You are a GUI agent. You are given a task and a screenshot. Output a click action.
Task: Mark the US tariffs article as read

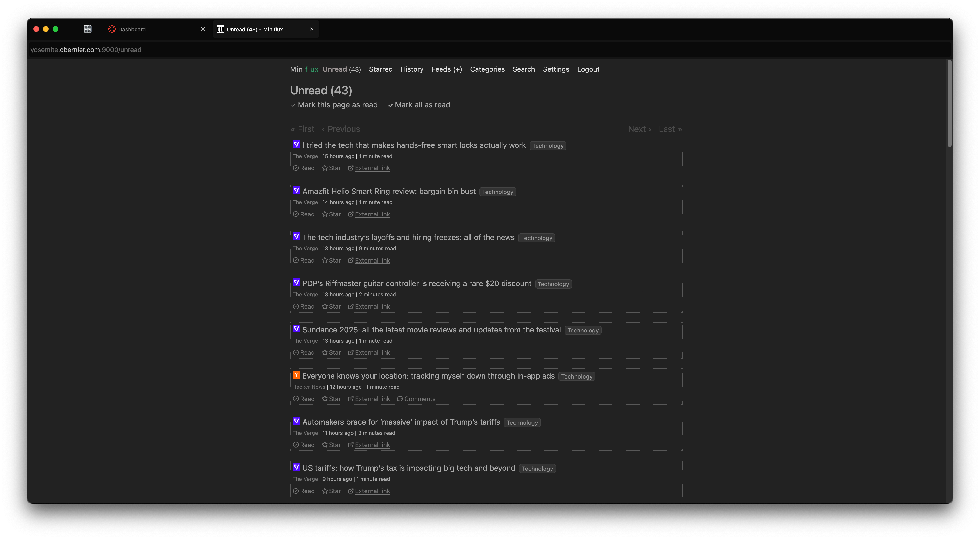pyautogui.click(x=304, y=491)
